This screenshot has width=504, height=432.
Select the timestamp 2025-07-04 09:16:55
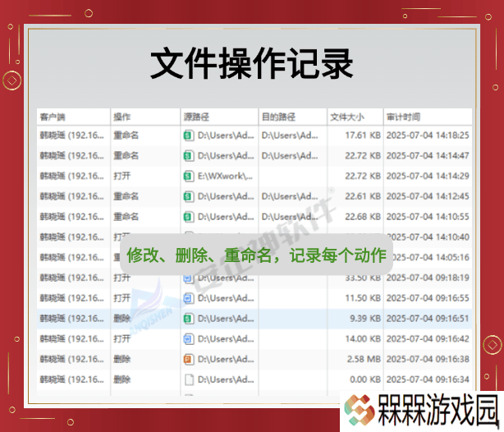point(428,298)
